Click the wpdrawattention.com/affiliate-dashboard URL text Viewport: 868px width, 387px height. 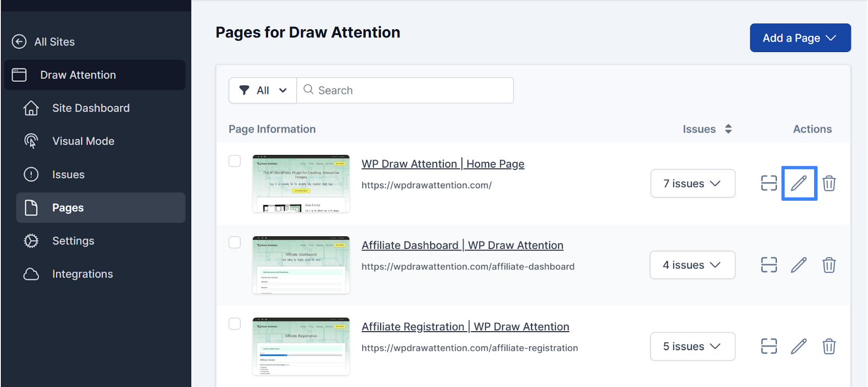point(468,266)
